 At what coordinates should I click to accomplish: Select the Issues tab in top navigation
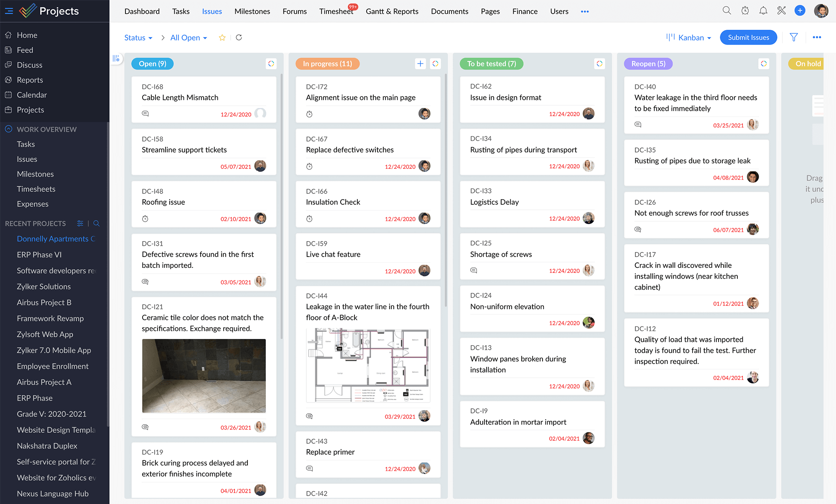pos(212,11)
